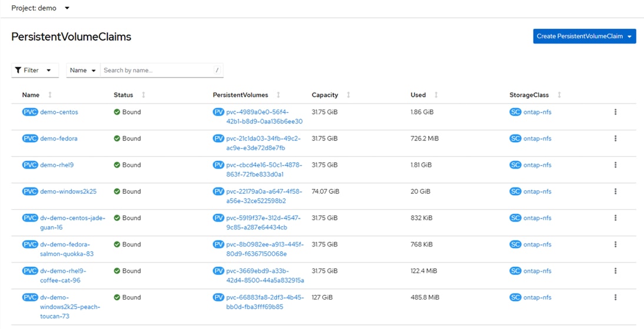Open dv-demo-rhel9-coffee-cat-96 claim link
The width and height of the screenshot is (644, 329).
(64, 276)
